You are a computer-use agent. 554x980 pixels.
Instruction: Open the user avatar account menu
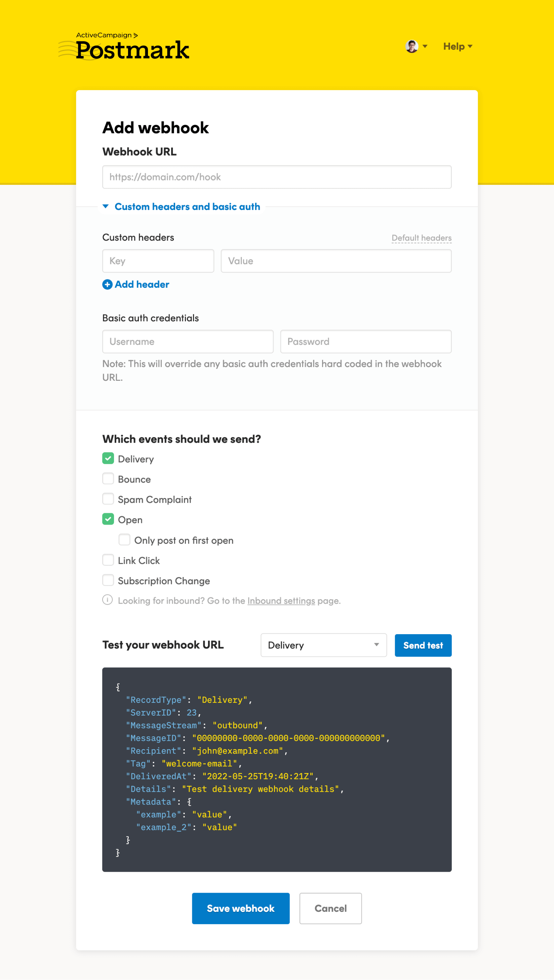pyautogui.click(x=416, y=46)
